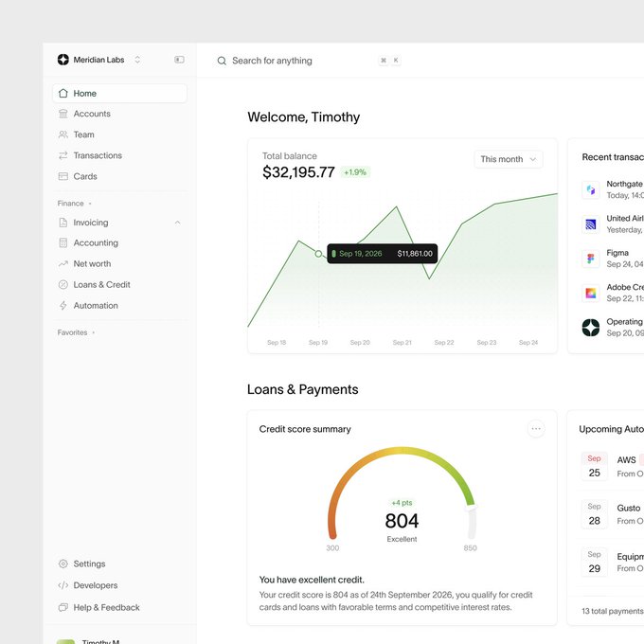Click the Sep 21 axis label
The height and width of the screenshot is (644, 644).
(402, 343)
